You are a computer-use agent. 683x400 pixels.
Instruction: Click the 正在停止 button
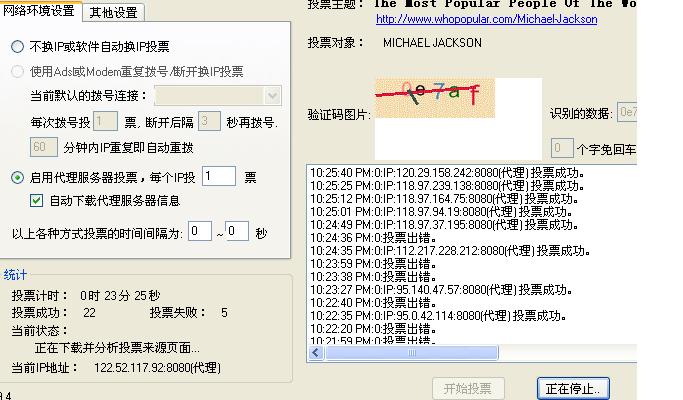[x=572, y=388]
